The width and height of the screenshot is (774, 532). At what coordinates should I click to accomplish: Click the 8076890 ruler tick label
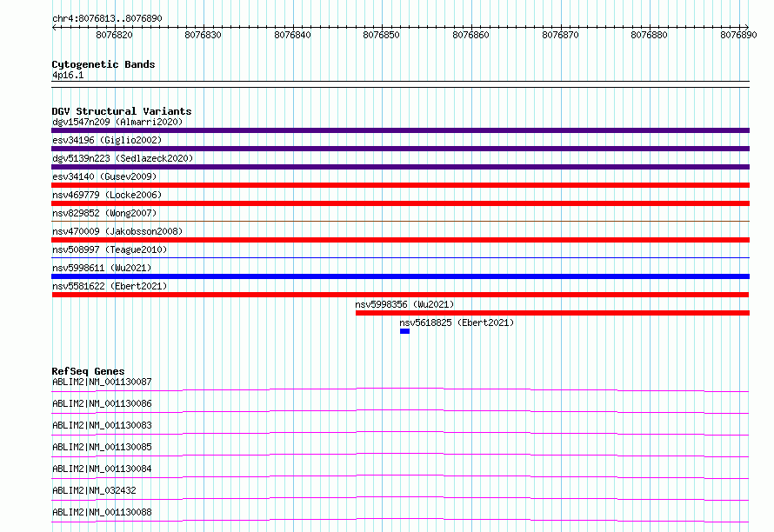pos(738,35)
